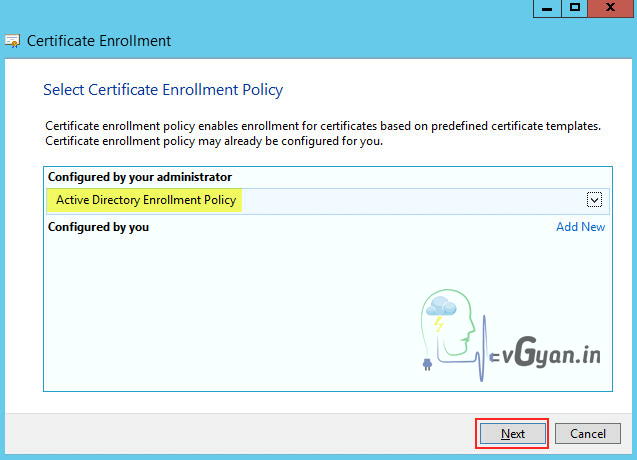Image resolution: width=637 pixels, height=460 pixels.
Task: Click the 'Certificate Enrollment' window title text
Action: tap(99, 41)
